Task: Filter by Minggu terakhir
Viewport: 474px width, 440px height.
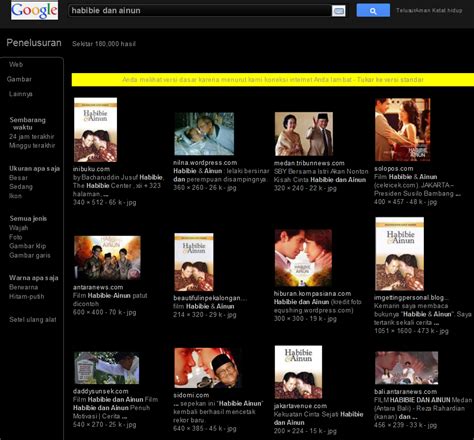Action: 32,145
